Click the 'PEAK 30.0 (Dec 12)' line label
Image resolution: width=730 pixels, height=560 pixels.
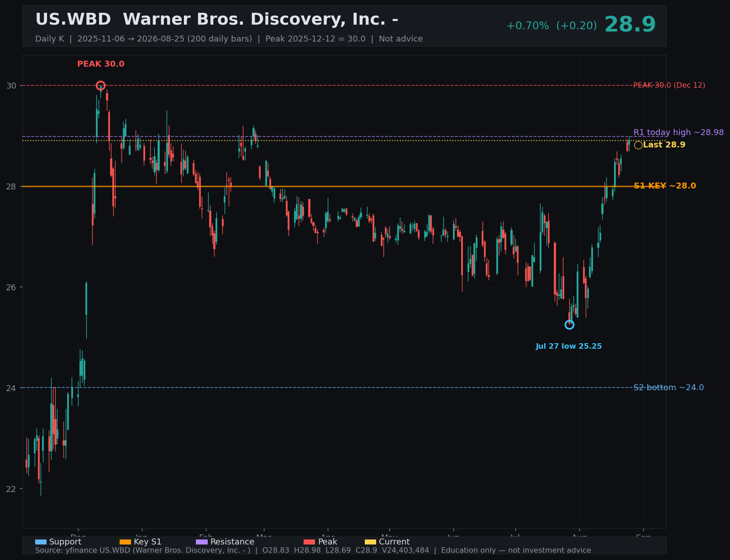click(x=669, y=85)
